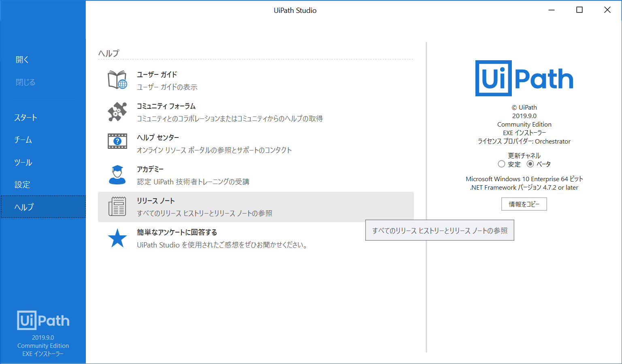Click the 情報をコピー button
Image resolution: width=622 pixels, height=364 pixels.
click(x=524, y=204)
